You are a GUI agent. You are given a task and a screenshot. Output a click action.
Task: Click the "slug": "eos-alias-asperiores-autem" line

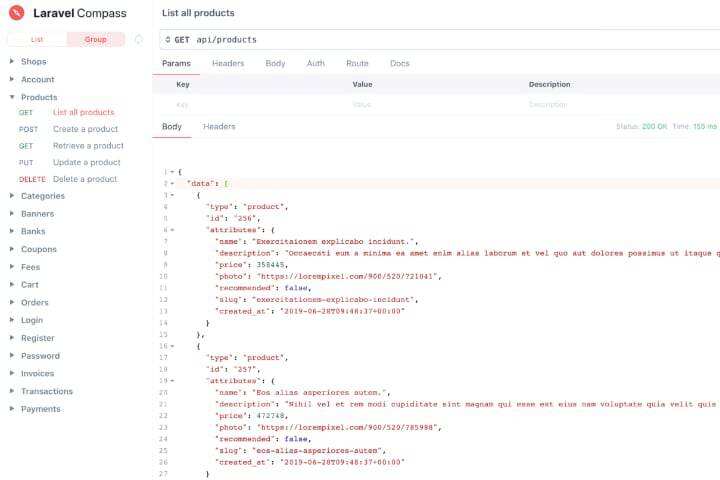(300, 451)
